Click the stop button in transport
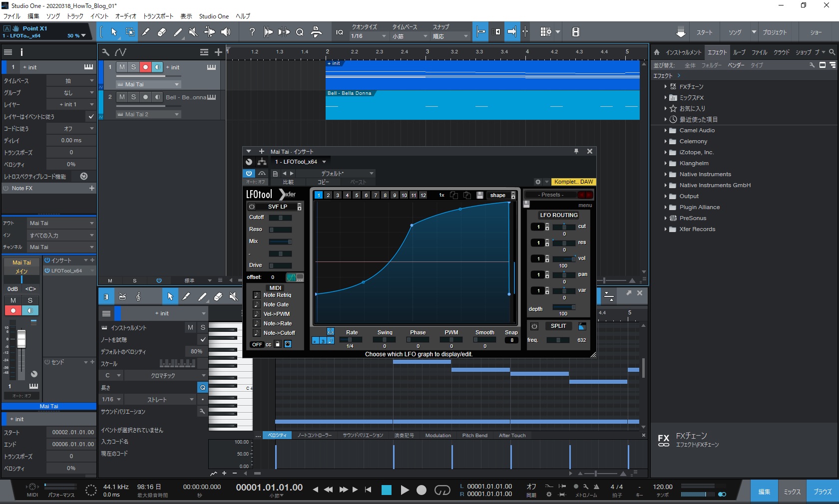 (386, 490)
